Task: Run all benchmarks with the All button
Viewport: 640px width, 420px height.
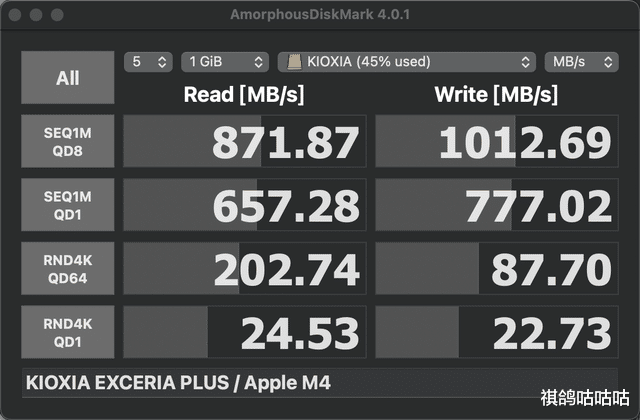Action: (68, 78)
